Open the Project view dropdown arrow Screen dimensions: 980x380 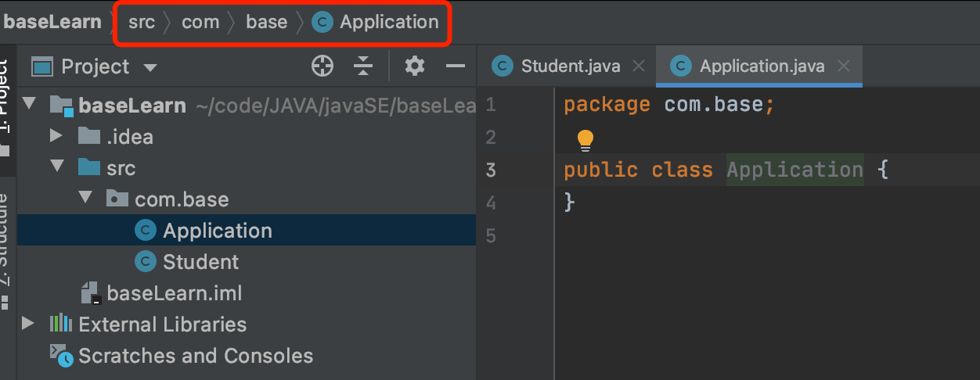click(150, 68)
